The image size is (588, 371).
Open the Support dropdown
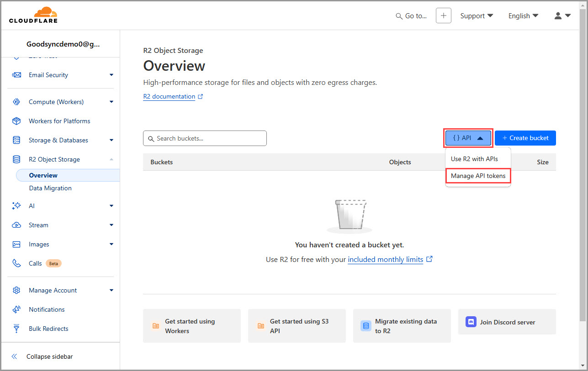click(x=477, y=16)
